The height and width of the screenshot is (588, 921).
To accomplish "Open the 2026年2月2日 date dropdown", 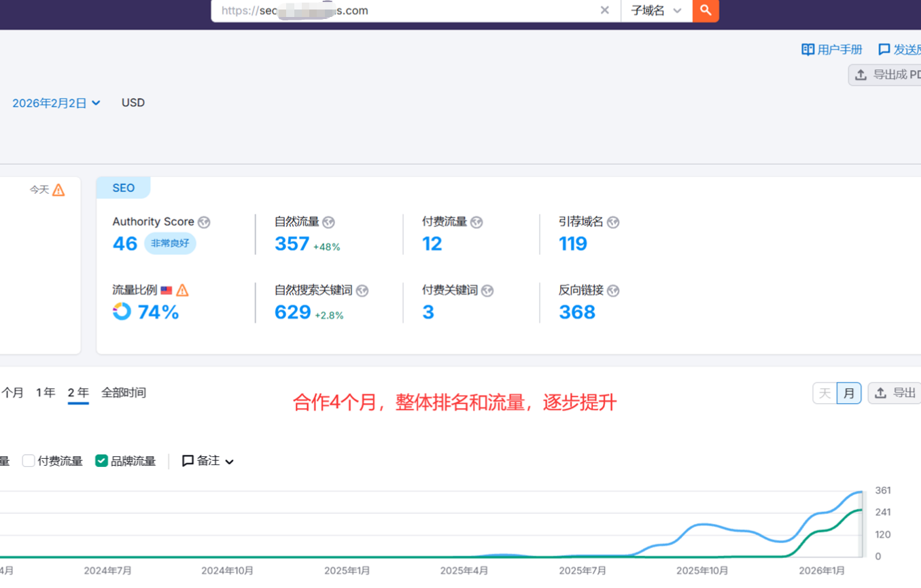I will [x=56, y=103].
